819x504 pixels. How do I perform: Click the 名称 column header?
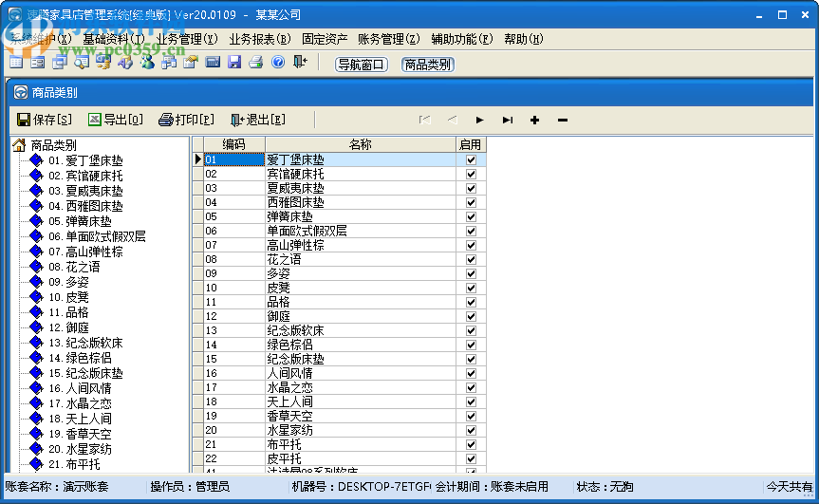point(361,144)
